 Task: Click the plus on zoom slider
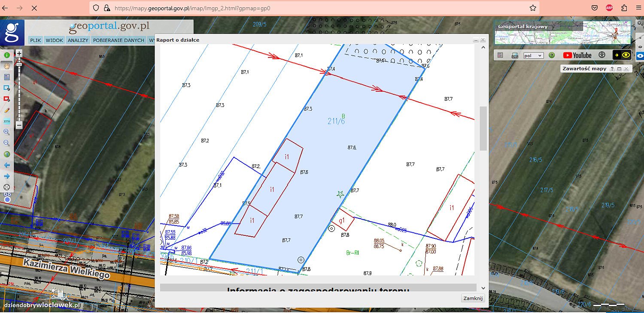19,54
